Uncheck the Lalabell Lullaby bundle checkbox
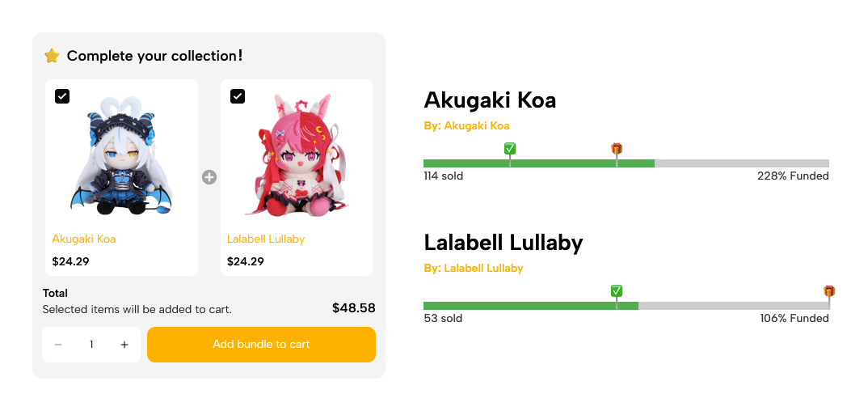Image resolution: width=868 pixels, height=411 pixels. point(238,96)
